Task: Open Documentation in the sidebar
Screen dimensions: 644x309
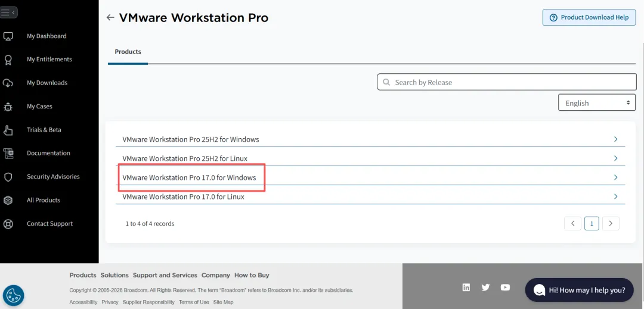Action: pyautogui.click(x=48, y=153)
